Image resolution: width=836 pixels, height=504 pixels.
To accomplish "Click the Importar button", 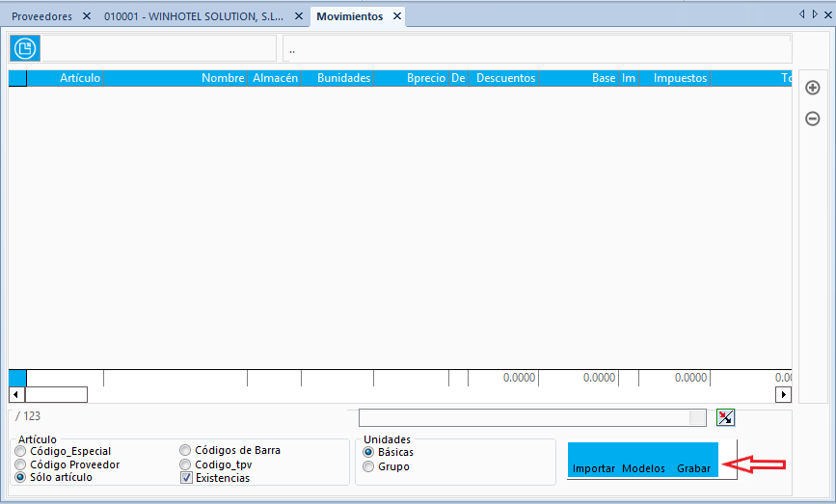I will 593,468.
